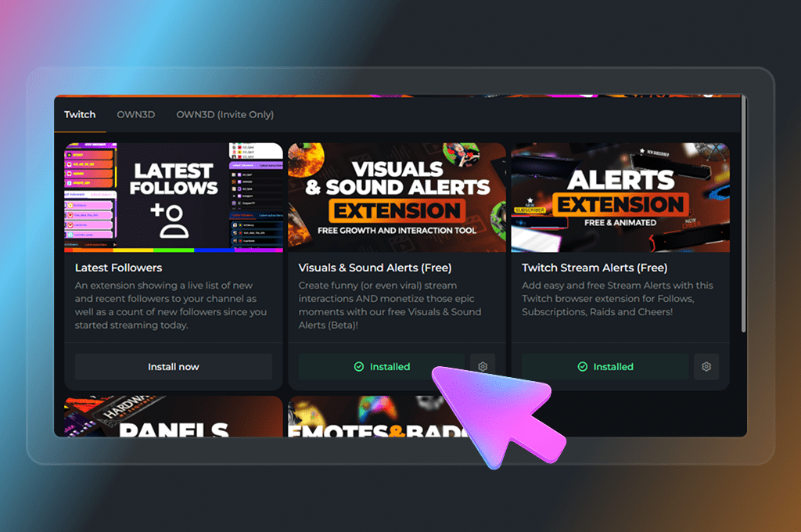801x532 pixels.
Task: Open the Panels banner thumbnail
Action: click(x=173, y=416)
